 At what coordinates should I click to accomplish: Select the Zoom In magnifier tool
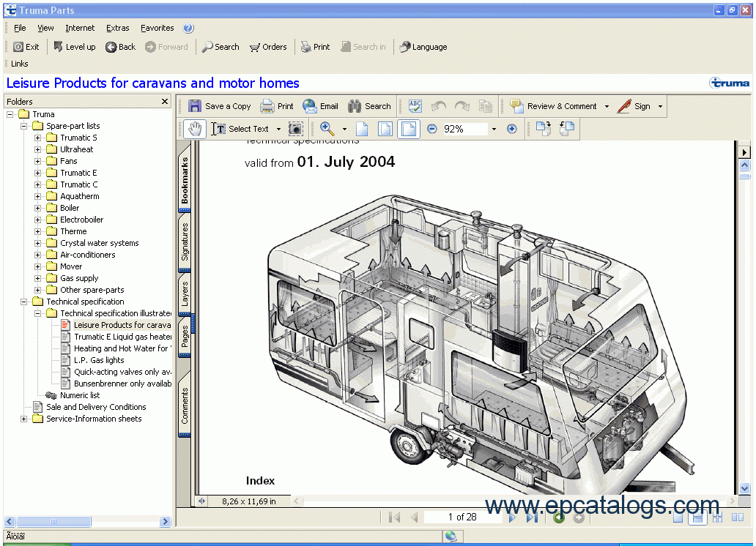point(327,129)
